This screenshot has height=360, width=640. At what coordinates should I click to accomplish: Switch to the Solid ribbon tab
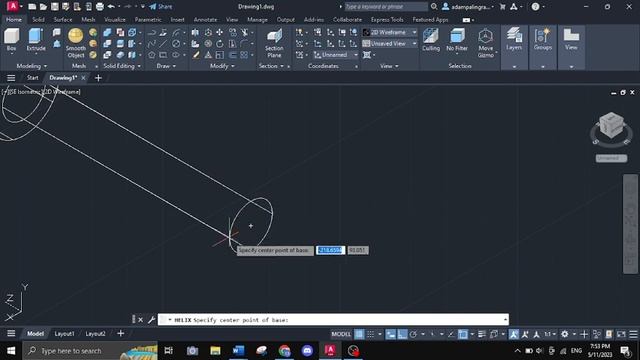pyautogui.click(x=38, y=20)
